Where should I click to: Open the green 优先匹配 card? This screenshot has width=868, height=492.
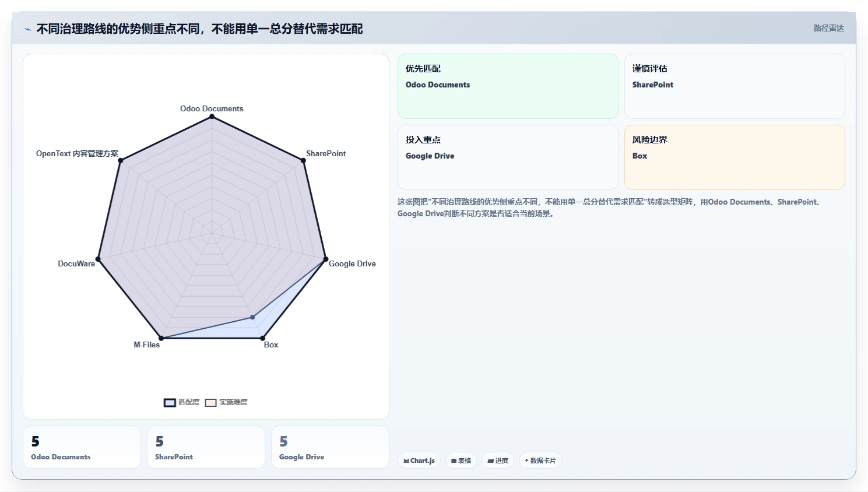pyautogui.click(x=508, y=86)
